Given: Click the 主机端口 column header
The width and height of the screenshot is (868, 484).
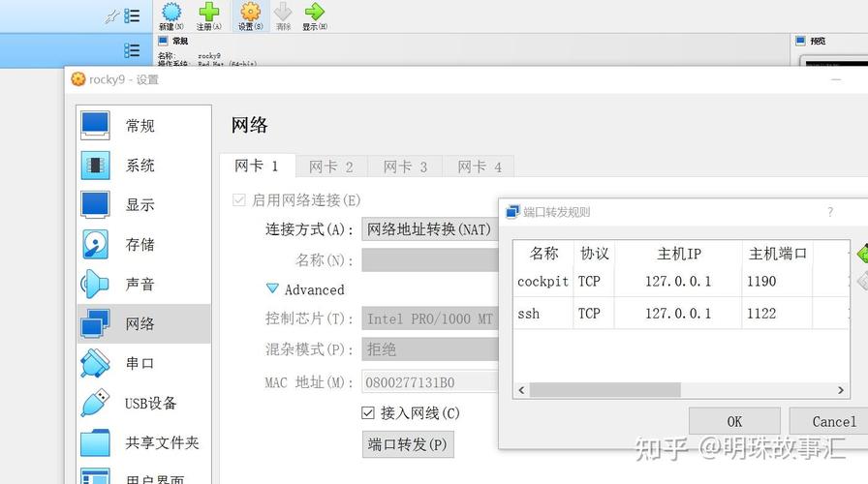Looking at the screenshot, I should point(777,254).
